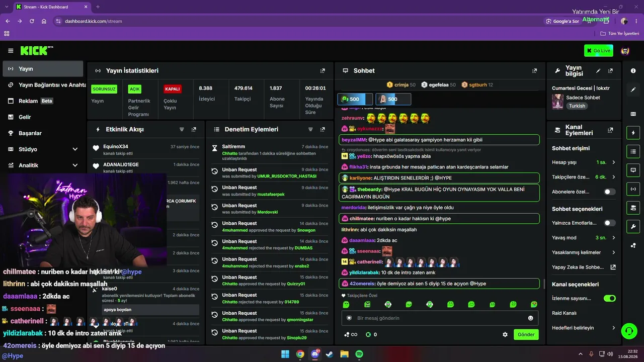Click the Kick logo in the header
The image size is (644, 362).
pyautogui.click(x=37, y=50)
